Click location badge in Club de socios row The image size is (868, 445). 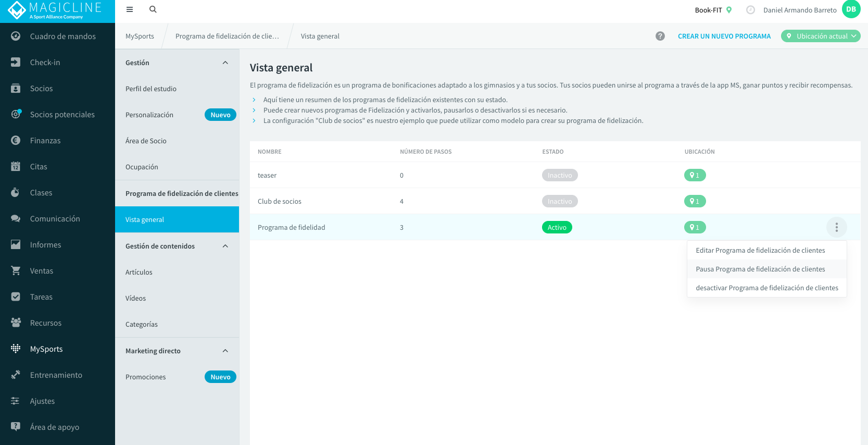695,201
